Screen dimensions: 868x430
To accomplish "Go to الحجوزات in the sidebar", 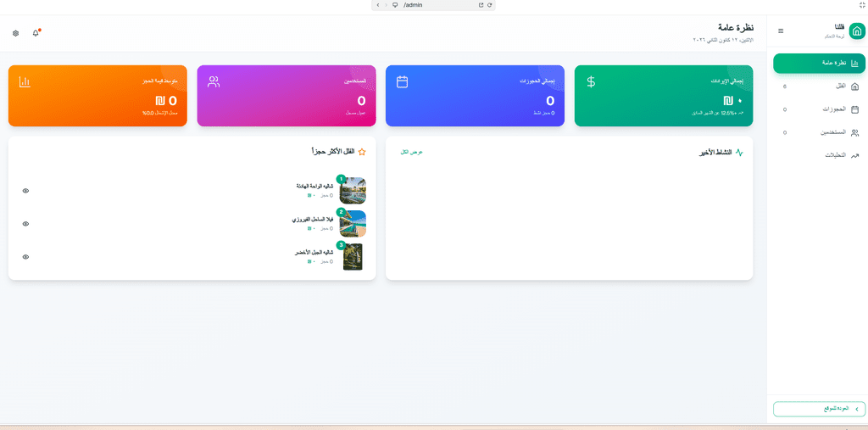I will pos(819,109).
